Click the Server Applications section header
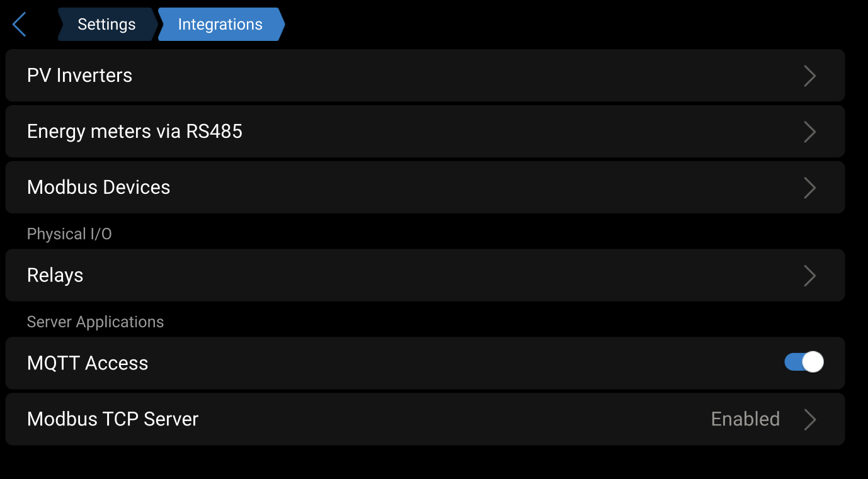Screen dimensions: 868x479 [95, 322]
